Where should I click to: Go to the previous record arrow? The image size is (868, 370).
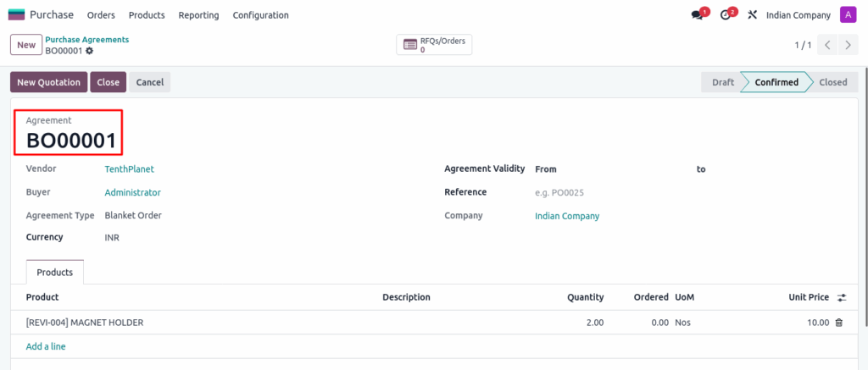click(827, 45)
